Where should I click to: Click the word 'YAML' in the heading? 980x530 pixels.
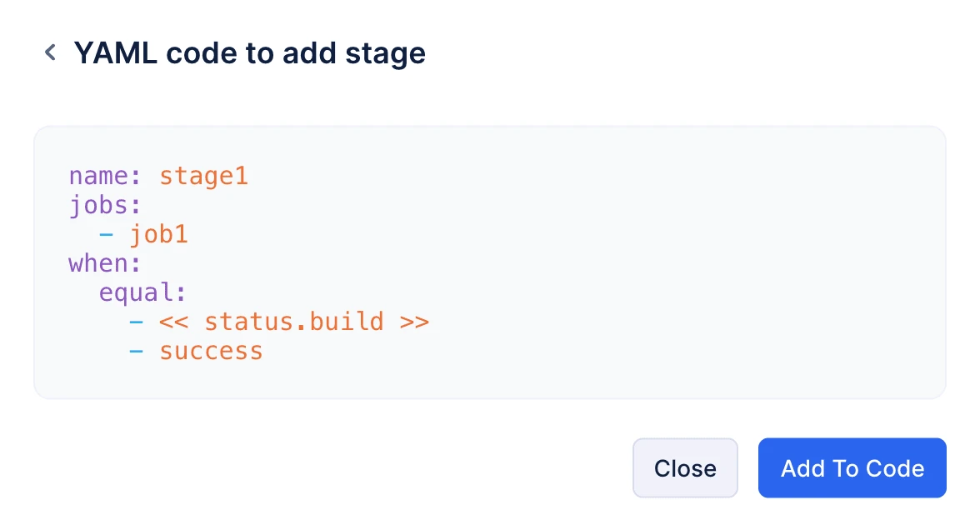coord(116,53)
